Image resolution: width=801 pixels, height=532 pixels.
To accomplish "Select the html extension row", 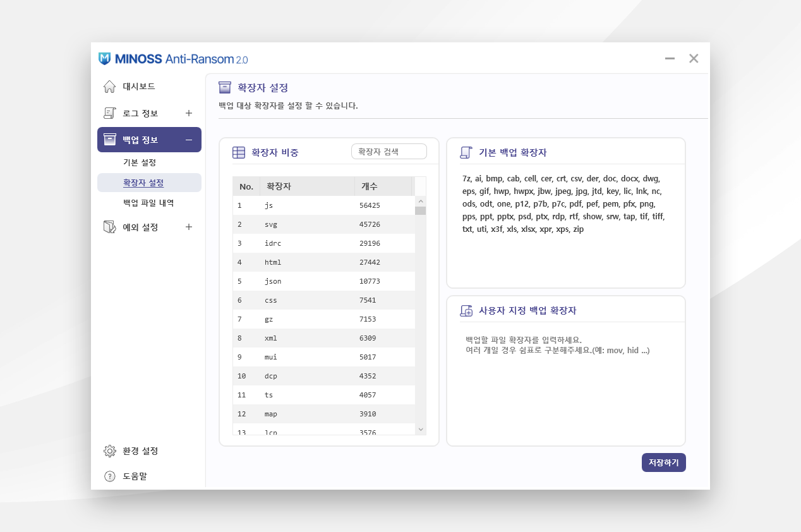I will coord(324,262).
